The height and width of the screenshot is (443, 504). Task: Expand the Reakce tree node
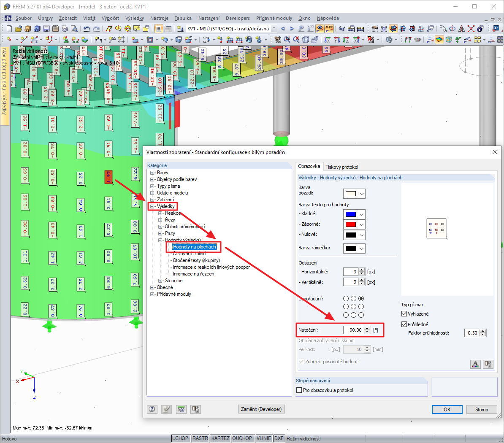[160, 213]
